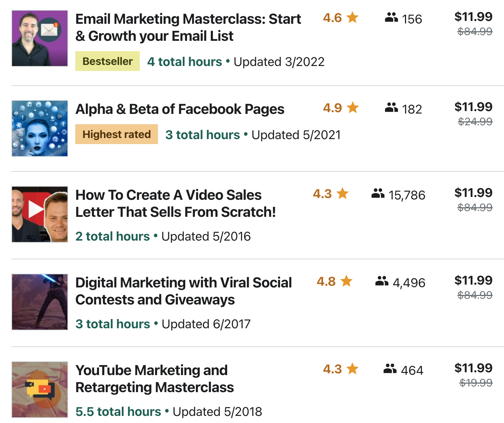Screen dimensions: 504x423
Task: Open the Alpha & Beta of Facebook Pages thumbnail
Action: click(40, 128)
